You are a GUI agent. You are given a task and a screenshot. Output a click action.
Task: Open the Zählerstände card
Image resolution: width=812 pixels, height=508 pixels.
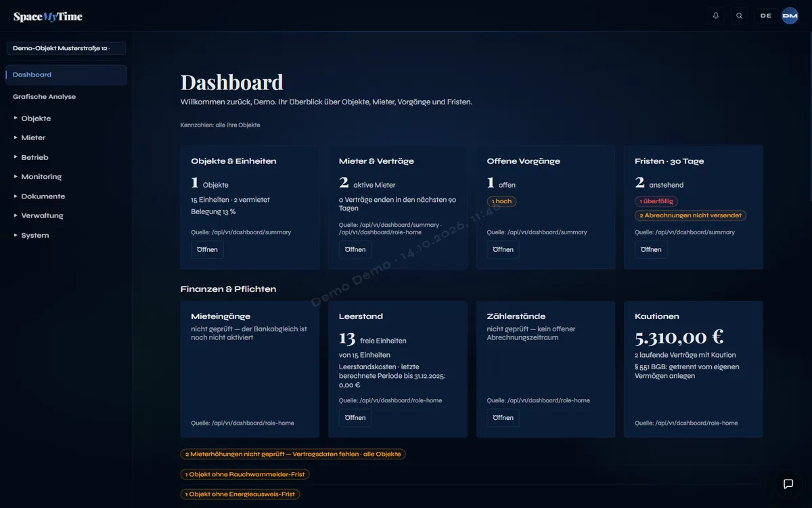tap(503, 418)
